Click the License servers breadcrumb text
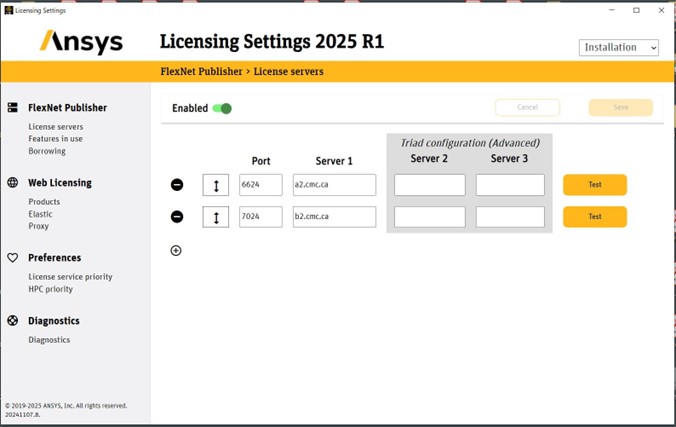676x427 pixels. (288, 72)
